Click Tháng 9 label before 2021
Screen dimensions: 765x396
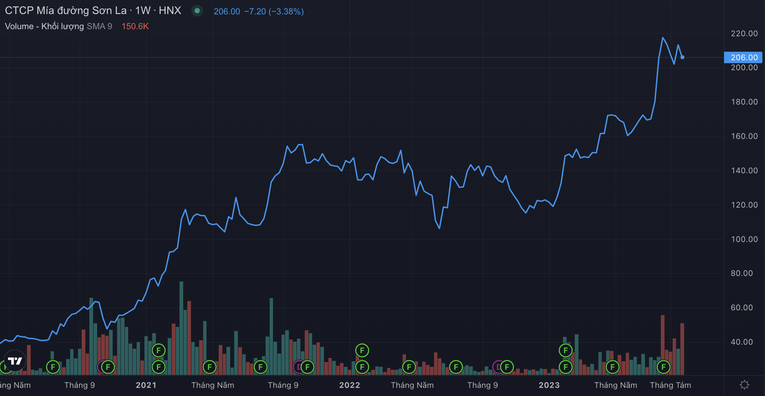[80, 385]
